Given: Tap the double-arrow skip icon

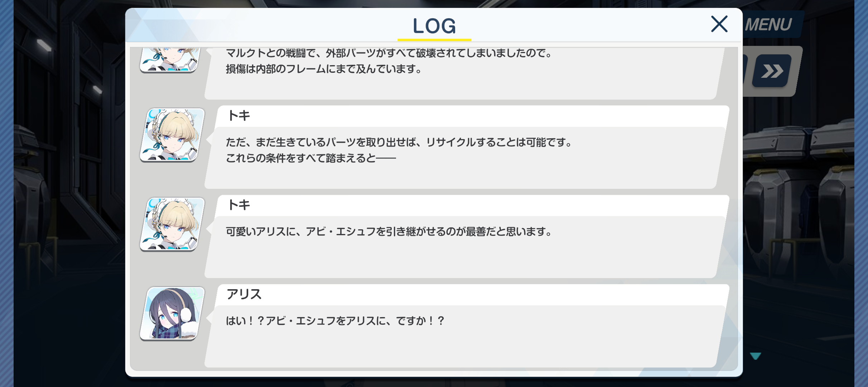Looking at the screenshot, I should point(772,71).
